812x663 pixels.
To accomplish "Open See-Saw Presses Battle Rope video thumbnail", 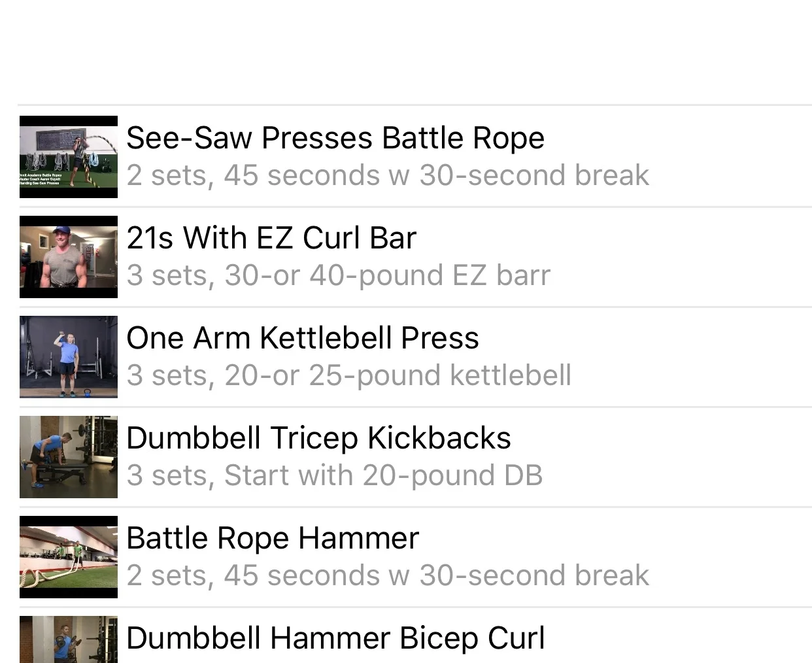I will pos(69,157).
